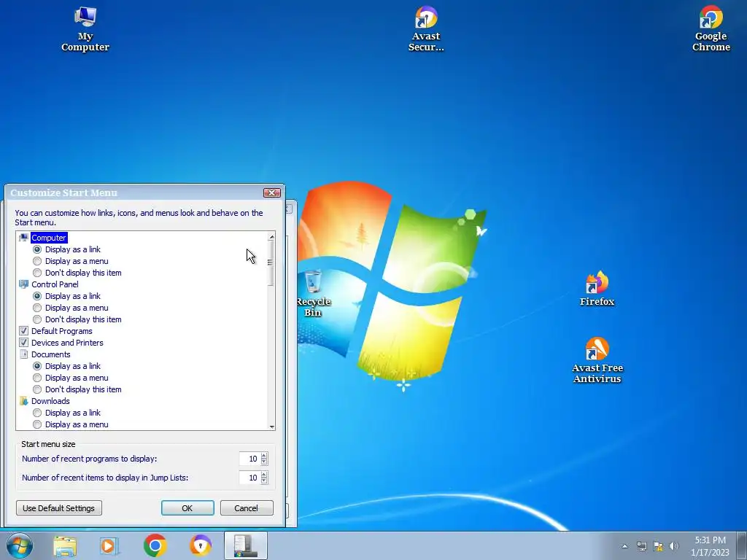Show hidden icons in the system tray
This screenshot has width=747, height=560.
(x=624, y=546)
